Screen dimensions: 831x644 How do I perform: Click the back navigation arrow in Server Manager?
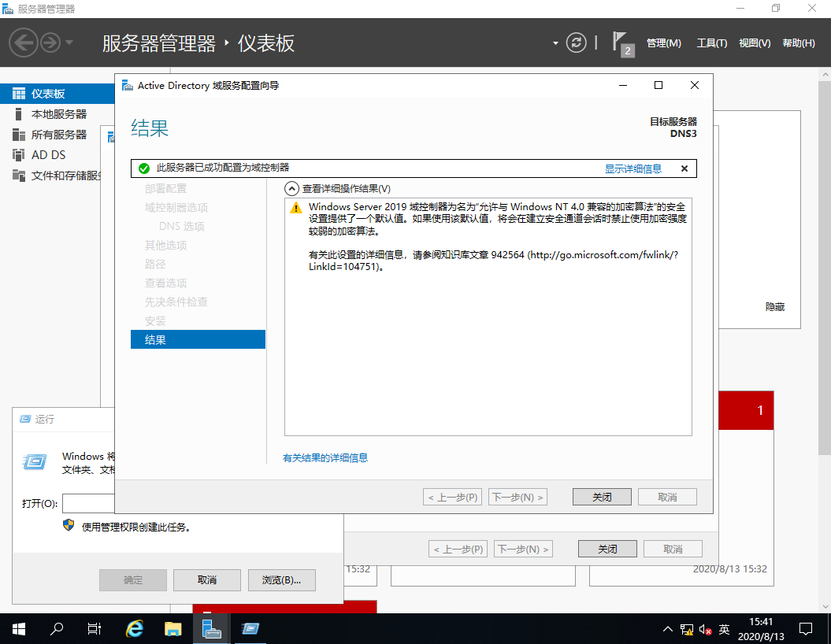tap(24, 43)
